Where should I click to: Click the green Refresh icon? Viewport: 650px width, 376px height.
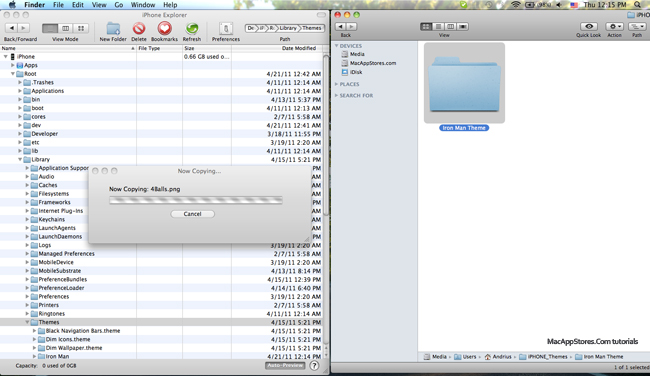coord(192,29)
